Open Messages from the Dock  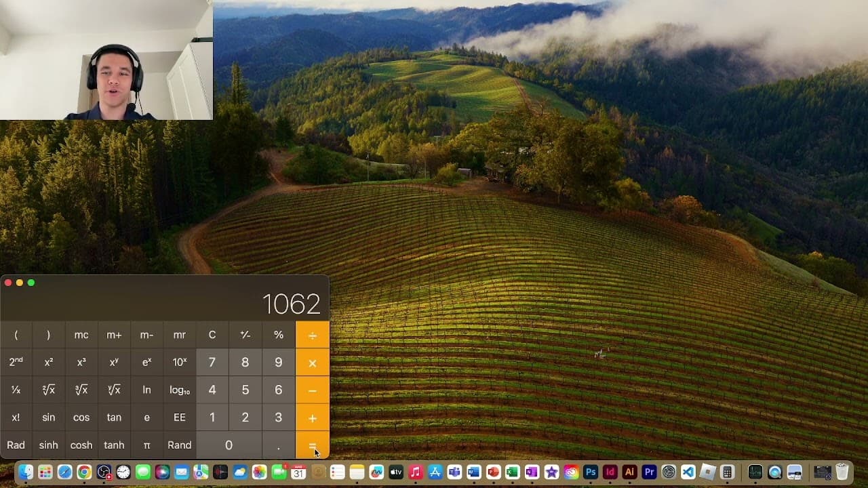tap(142, 472)
